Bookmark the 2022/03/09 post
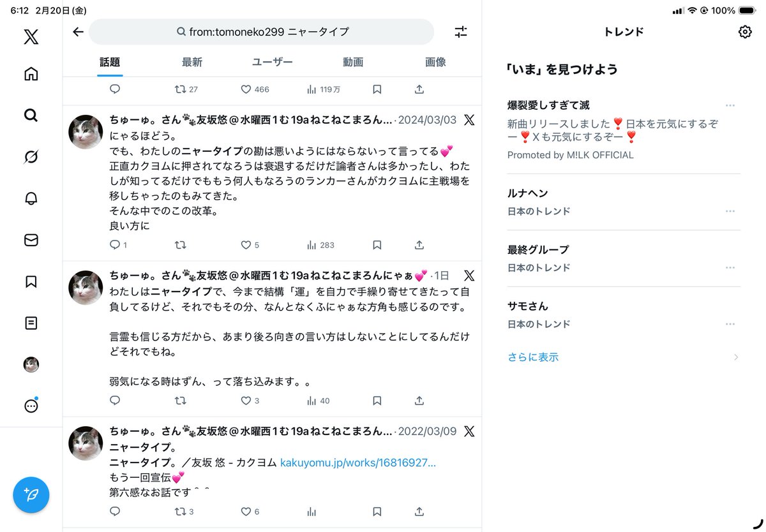Image resolution: width=766 pixels, height=532 pixels. click(x=377, y=512)
